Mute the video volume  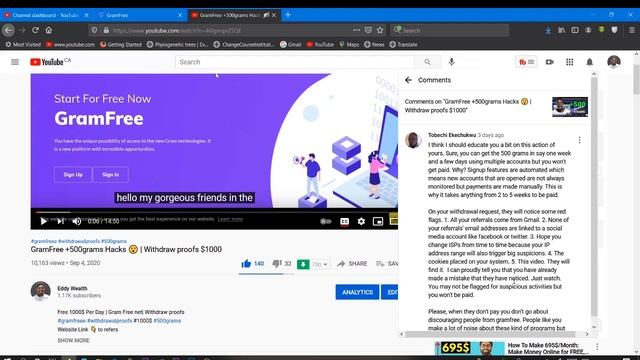[x=76, y=221]
